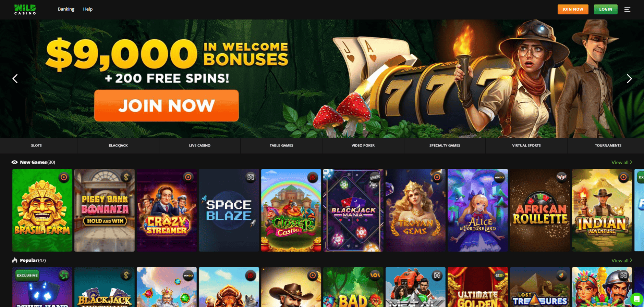Select the Live Casino category tab
Viewport: 644px width, 307px height.
[x=200, y=145]
